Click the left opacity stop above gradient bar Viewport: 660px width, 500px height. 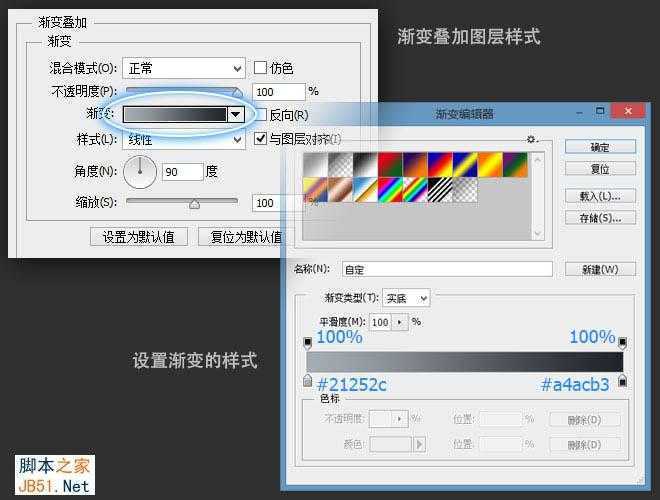[x=308, y=343]
